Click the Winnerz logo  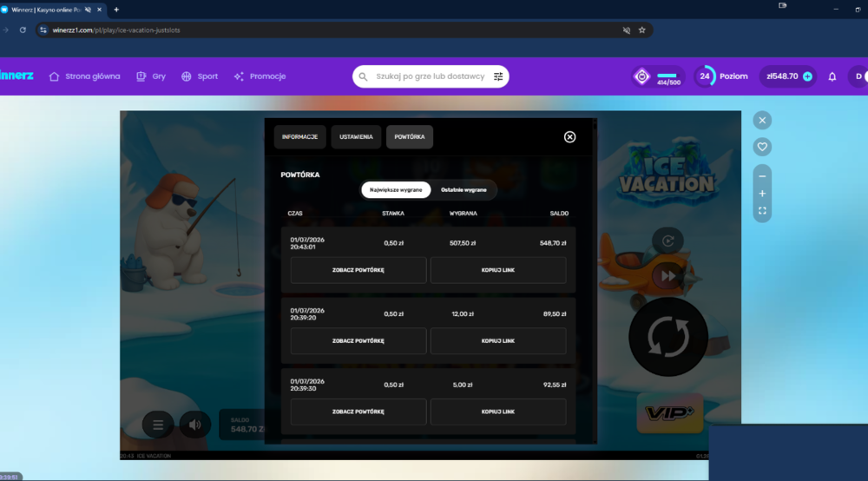pos(16,76)
